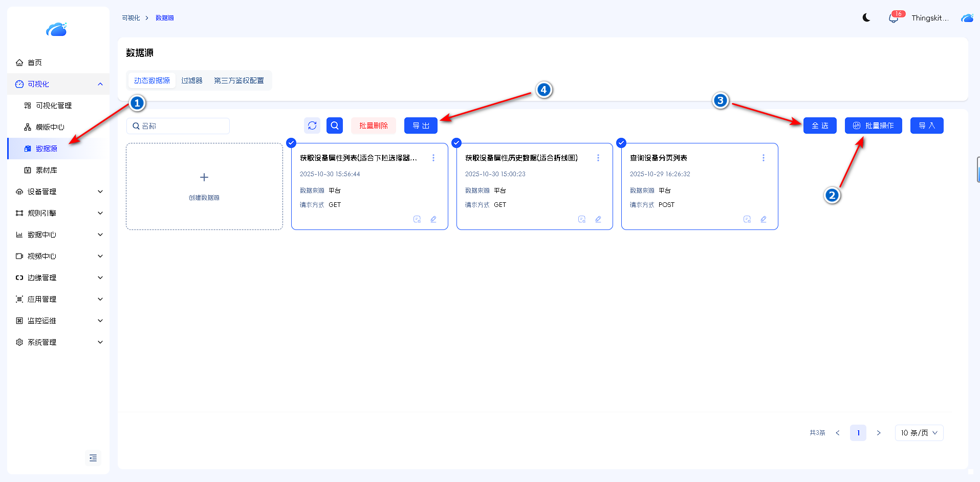Click the blue magnifier search button

pyautogui.click(x=335, y=125)
